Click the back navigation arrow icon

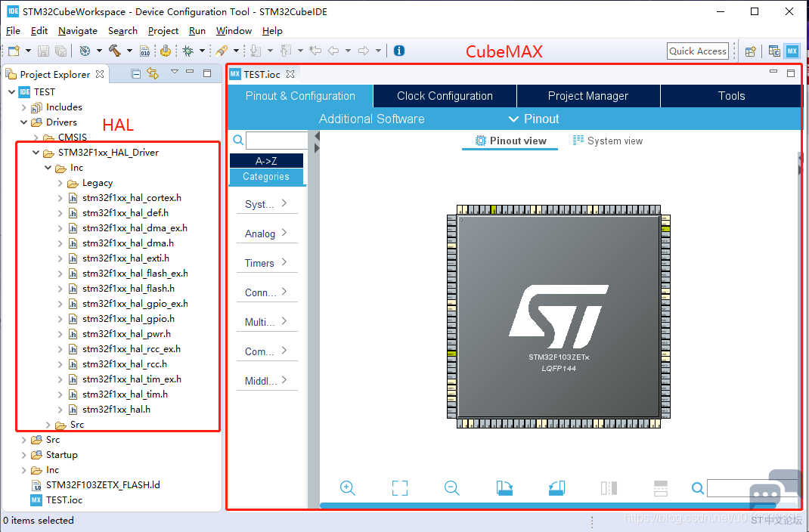(x=334, y=51)
